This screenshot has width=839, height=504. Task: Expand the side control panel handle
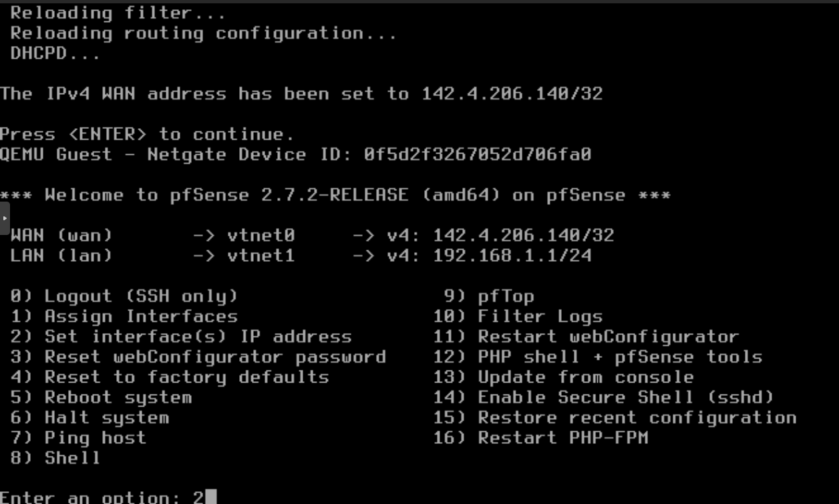[x=4, y=218]
